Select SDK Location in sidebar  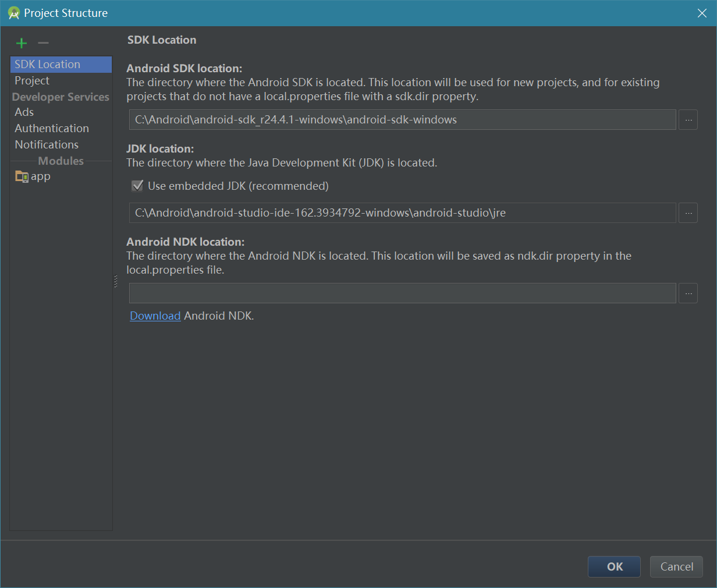(48, 65)
